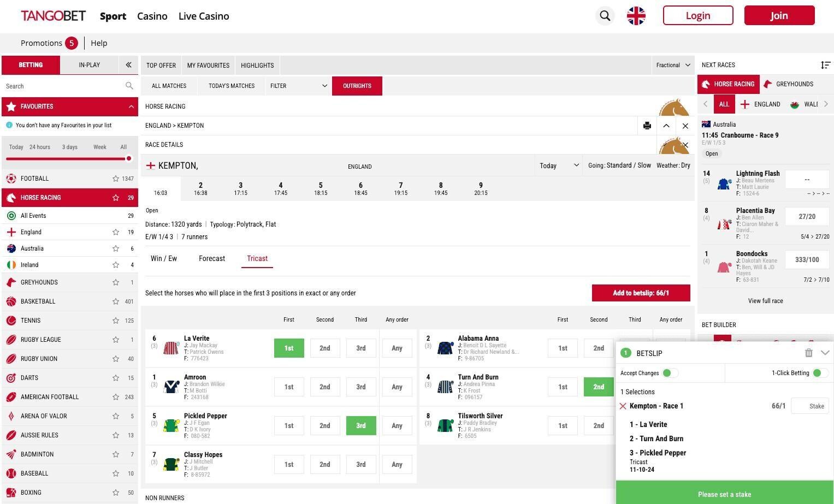
Task: Pick Amroon to finish 2nd
Action: pyautogui.click(x=325, y=387)
